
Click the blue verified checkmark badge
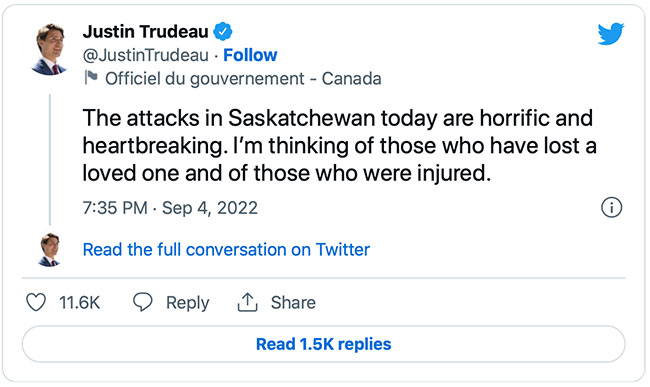[223, 31]
